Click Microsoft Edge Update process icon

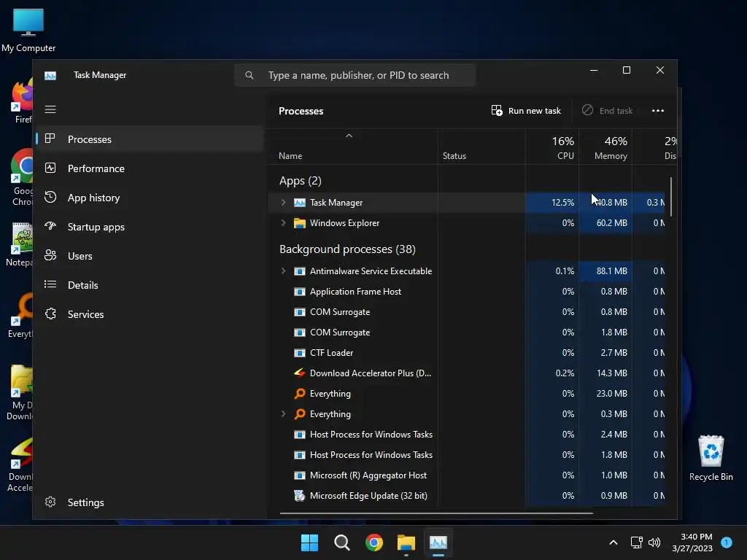point(300,496)
